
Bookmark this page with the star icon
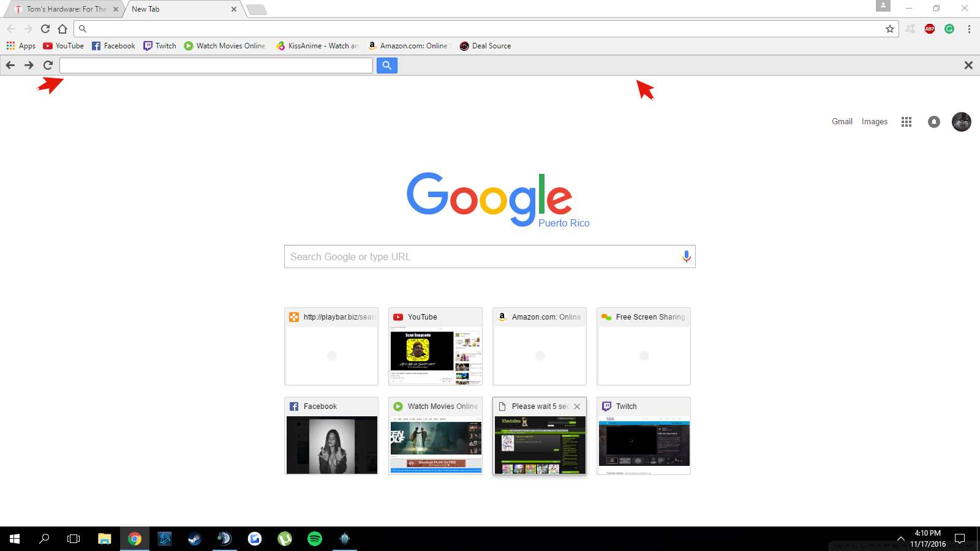(x=890, y=29)
